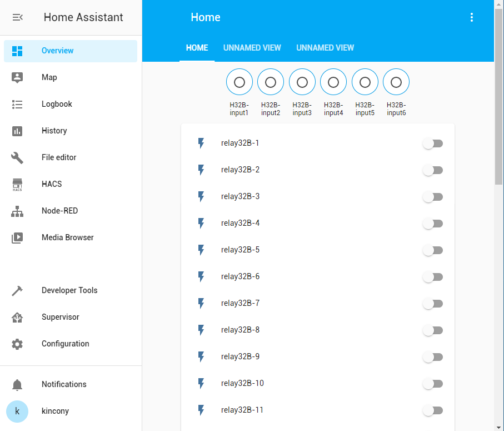Go to Developer Tools
504x431 pixels.
(69, 290)
